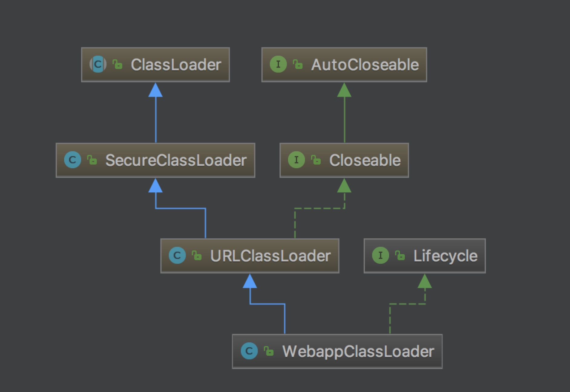The height and width of the screenshot is (392, 570).
Task: Click the green lock icon on WebappClassLoader
Action: click(x=269, y=351)
